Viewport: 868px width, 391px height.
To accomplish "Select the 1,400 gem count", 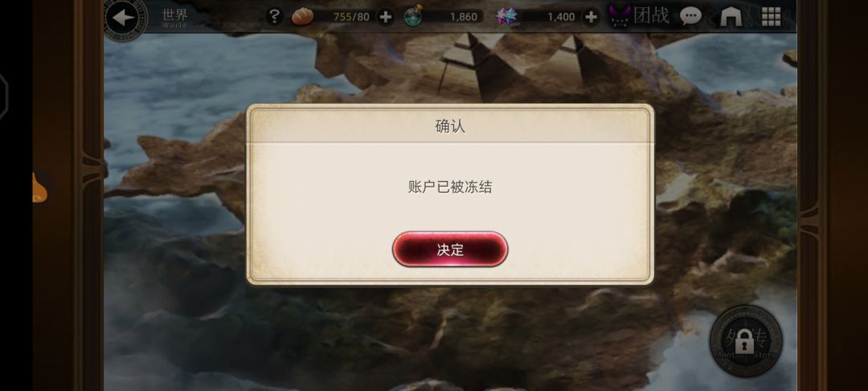I will pos(561,17).
